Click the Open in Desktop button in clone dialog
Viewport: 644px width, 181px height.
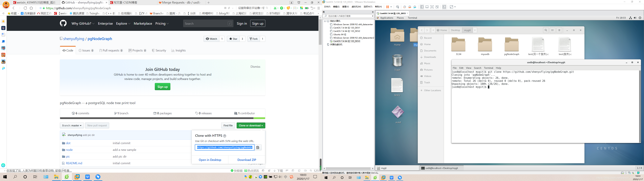210,160
